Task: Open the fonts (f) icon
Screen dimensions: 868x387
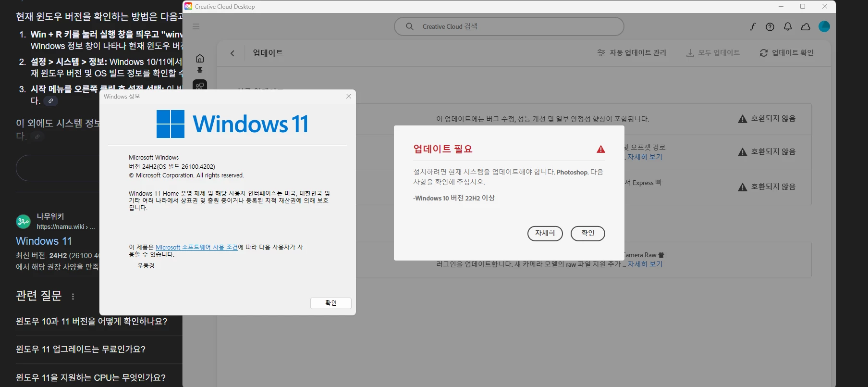Action: pyautogui.click(x=753, y=27)
